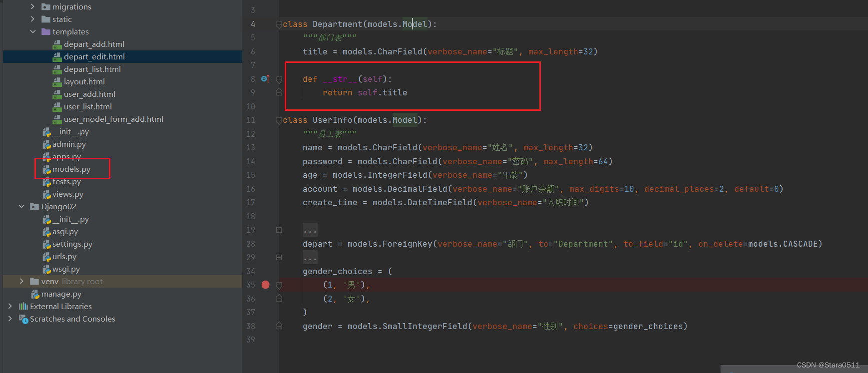Open depart_list.html in the tree
The width and height of the screenshot is (868, 373).
coord(92,69)
